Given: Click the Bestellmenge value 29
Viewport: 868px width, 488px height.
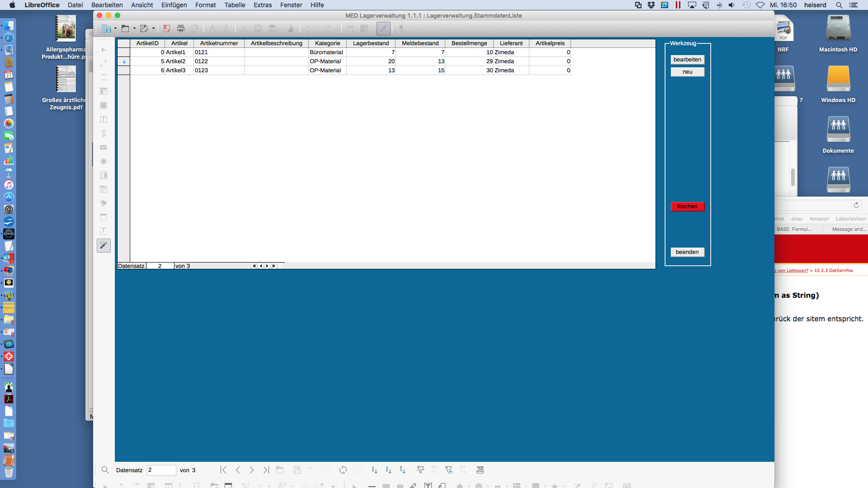Looking at the screenshot, I should 469,61.
